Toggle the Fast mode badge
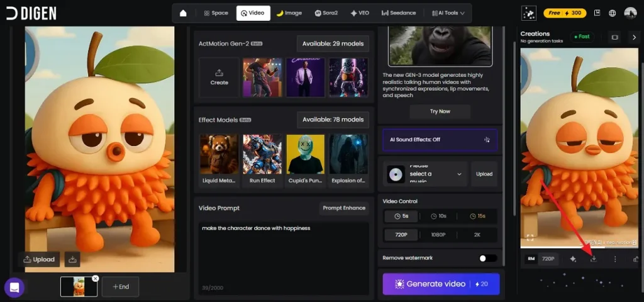The width and height of the screenshot is (644, 302). [x=582, y=36]
